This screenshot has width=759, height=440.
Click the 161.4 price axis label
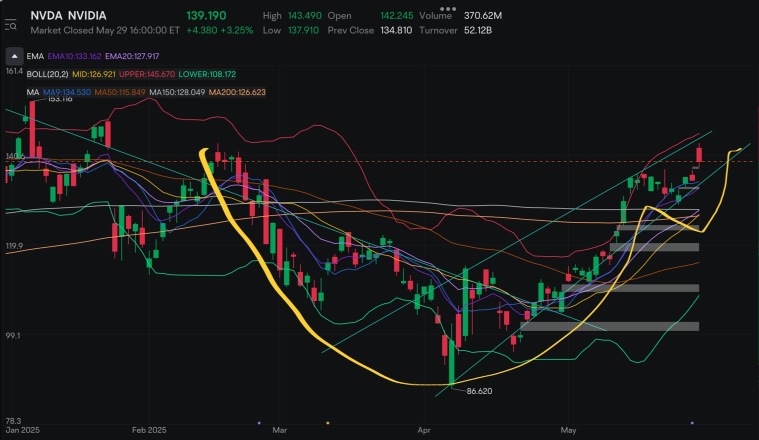point(14,71)
